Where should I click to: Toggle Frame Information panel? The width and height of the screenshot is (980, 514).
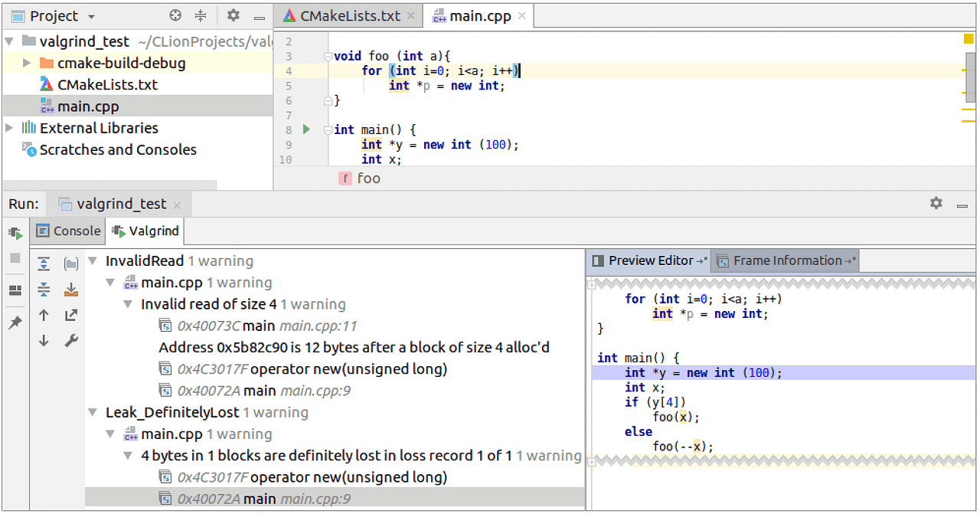point(785,260)
